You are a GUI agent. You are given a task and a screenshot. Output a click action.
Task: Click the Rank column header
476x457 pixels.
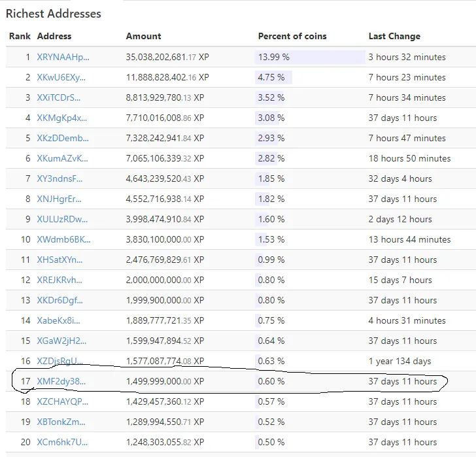pos(20,36)
